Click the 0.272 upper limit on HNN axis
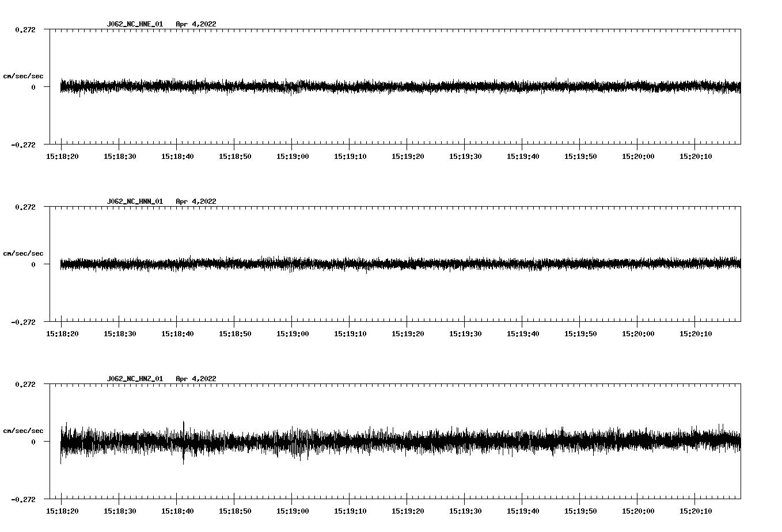 click(25, 207)
